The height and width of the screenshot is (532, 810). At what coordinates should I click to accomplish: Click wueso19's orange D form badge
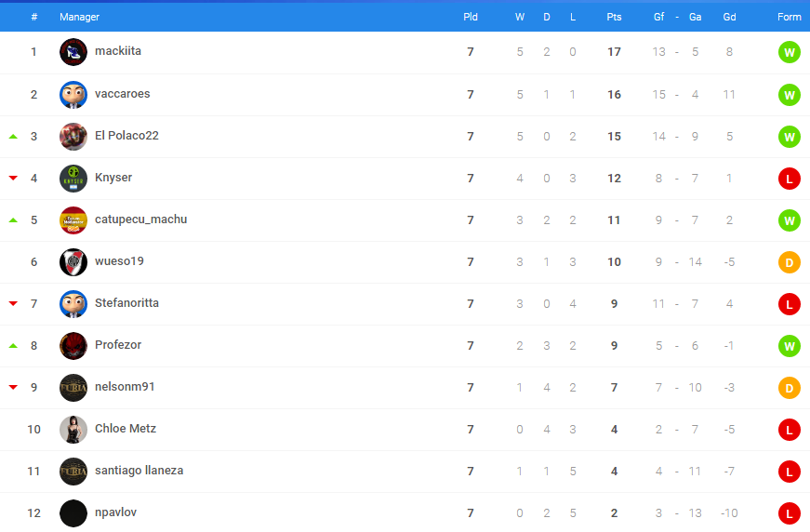coord(789,262)
